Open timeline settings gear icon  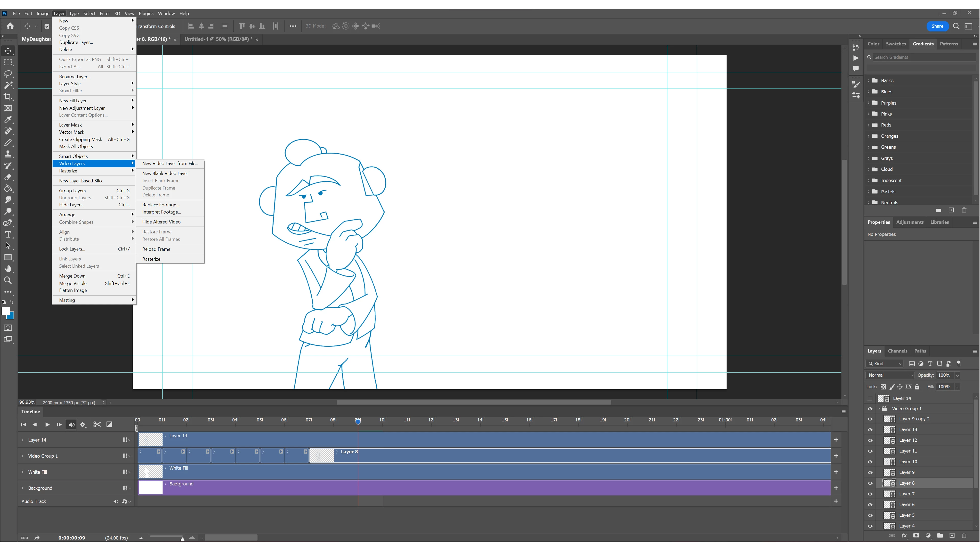click(82, 424)
